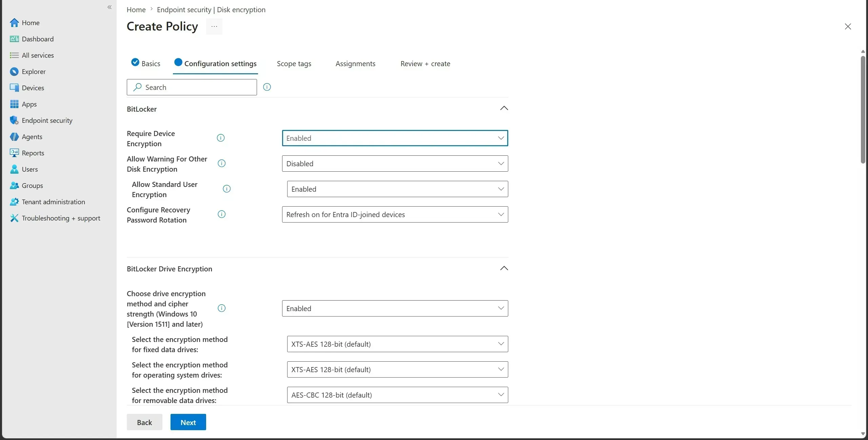
Task: Open Allow Warning For Other Disk Encryption dropdown
Action: pyautogui.click(x=395, y=164)
